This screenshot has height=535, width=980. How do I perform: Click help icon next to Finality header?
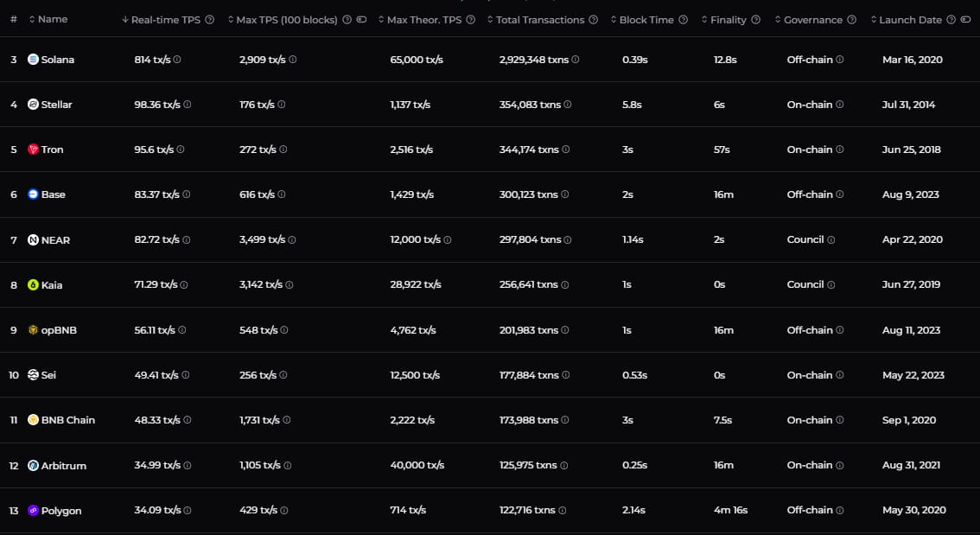coord(756,20)
